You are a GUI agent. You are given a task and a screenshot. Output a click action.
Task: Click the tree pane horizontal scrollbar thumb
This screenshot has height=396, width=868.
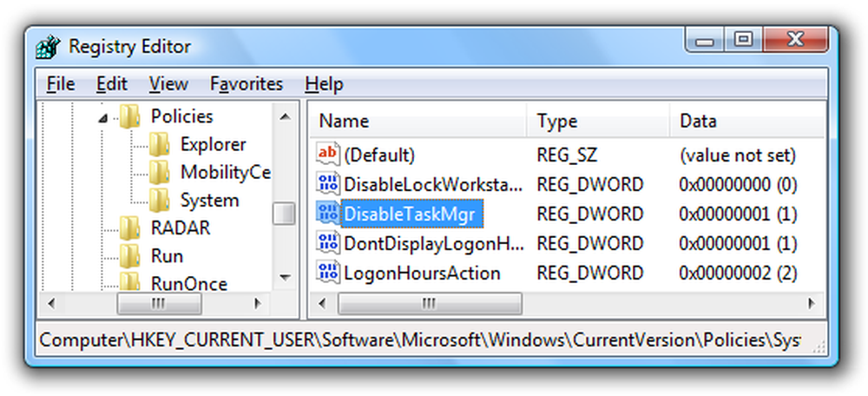[160, 303]
